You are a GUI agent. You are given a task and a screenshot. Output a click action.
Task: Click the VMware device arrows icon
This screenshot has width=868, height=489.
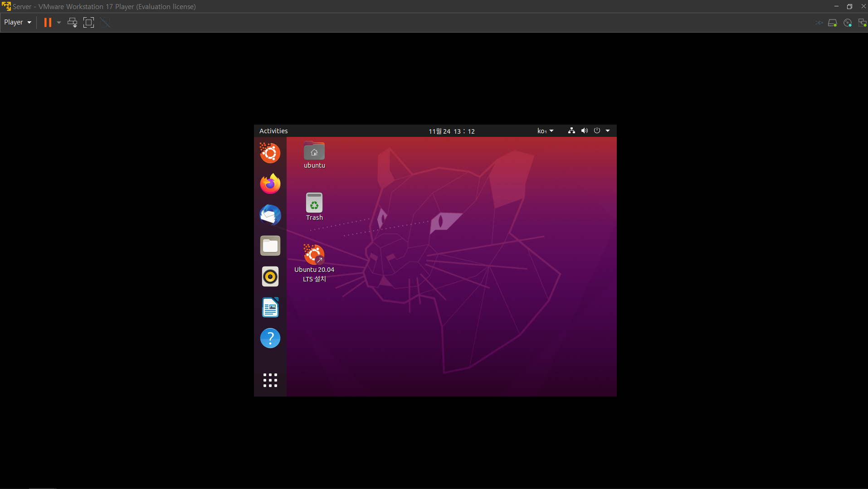(x=819, y=23)
